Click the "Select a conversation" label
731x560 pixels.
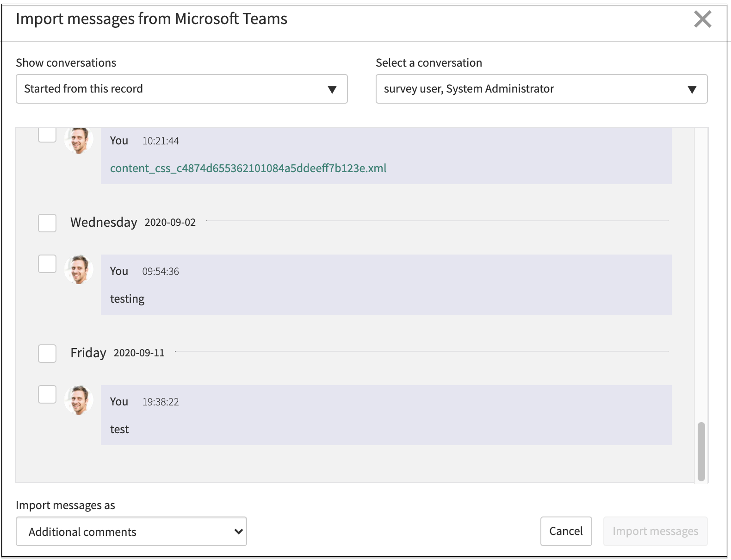click(x=429, y=63)
